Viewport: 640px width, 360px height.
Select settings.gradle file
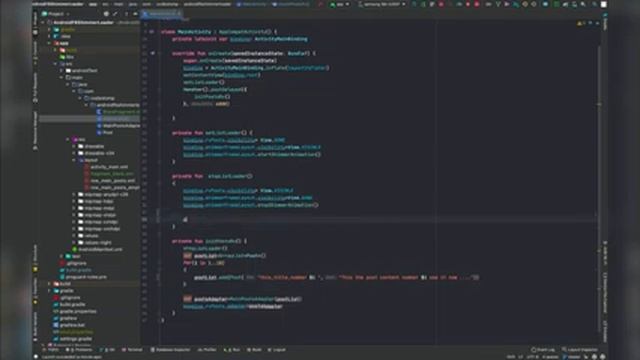tap(73, 339)
